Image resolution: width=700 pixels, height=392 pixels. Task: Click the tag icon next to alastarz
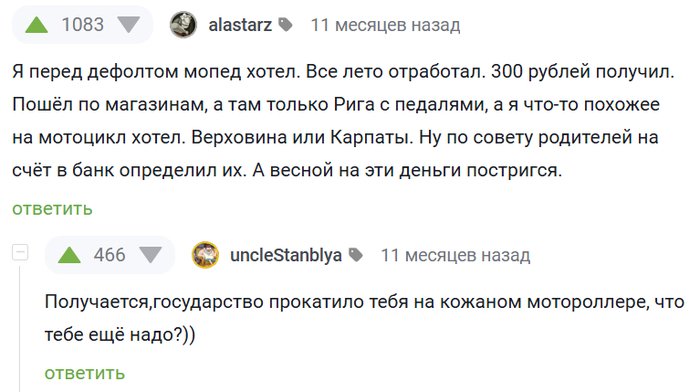[x=285, y=25]
